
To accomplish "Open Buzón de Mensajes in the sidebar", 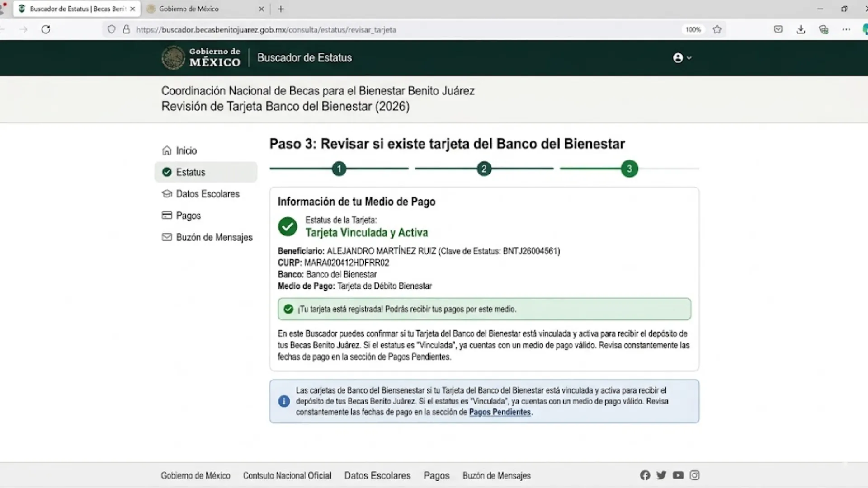I will click(x=207, y=237).
